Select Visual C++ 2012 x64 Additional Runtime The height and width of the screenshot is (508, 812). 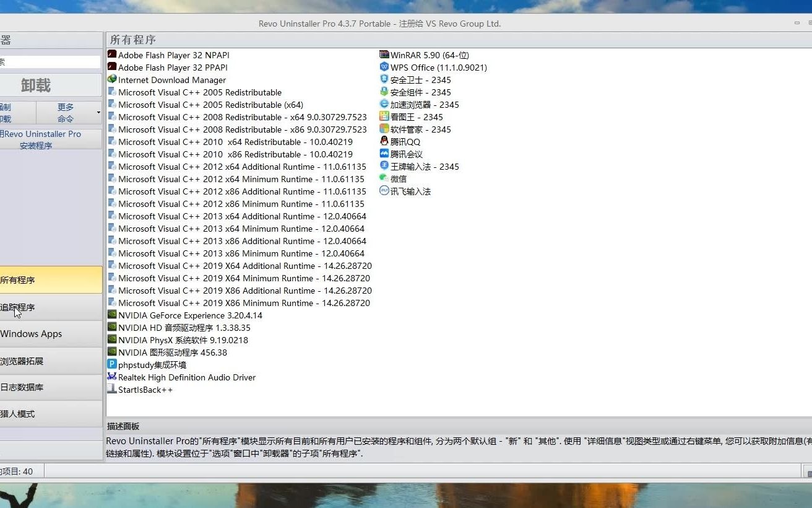click(x=237, y=167)
